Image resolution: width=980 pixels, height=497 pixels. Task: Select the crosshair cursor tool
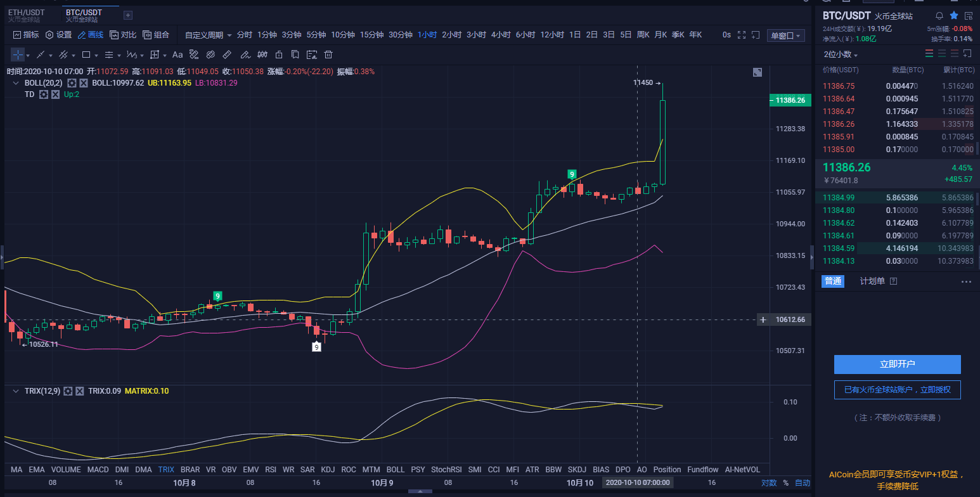click(18, 55)
